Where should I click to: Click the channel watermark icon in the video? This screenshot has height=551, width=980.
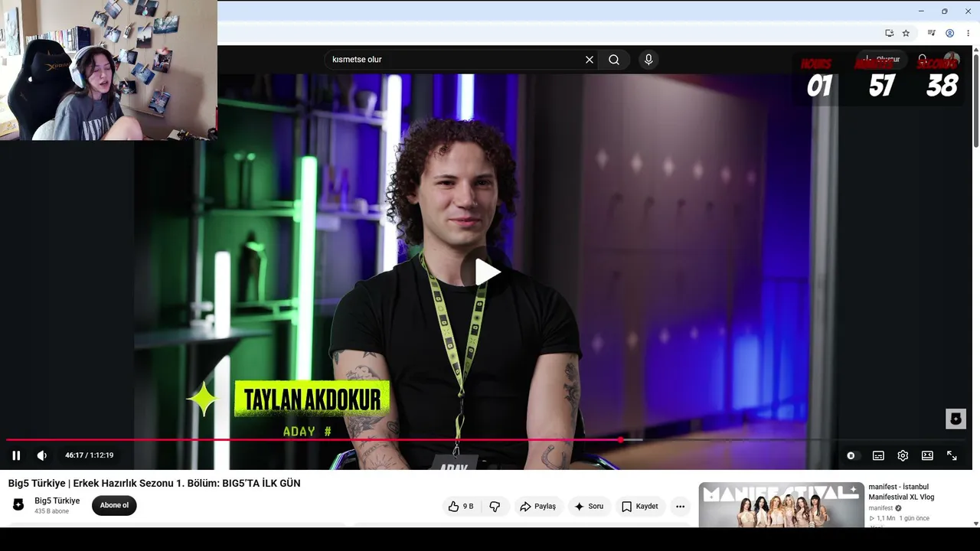tap(955, 419)
